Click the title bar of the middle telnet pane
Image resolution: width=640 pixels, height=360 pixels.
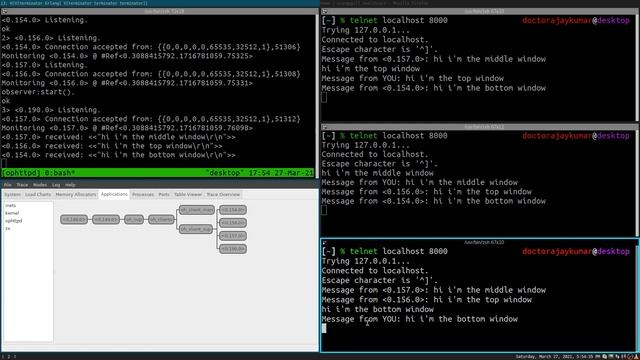[480, 127]
